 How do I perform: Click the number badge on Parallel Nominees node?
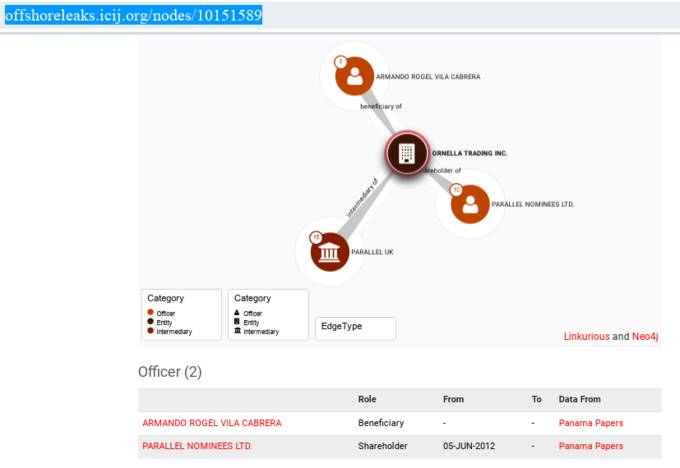(455, 189)
